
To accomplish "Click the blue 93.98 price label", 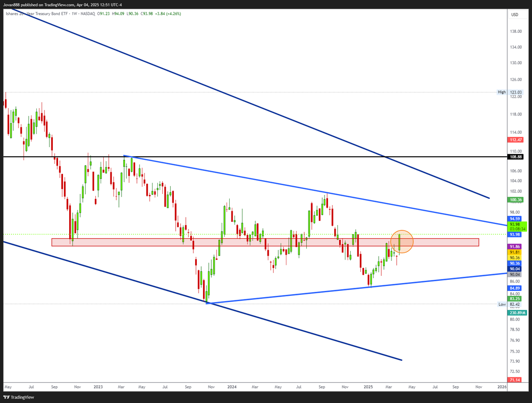I will 514,234.
